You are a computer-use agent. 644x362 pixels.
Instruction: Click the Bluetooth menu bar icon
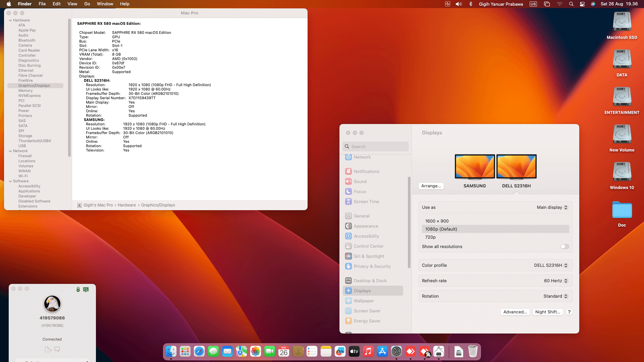pyautogui.click(x=471, y=4)
